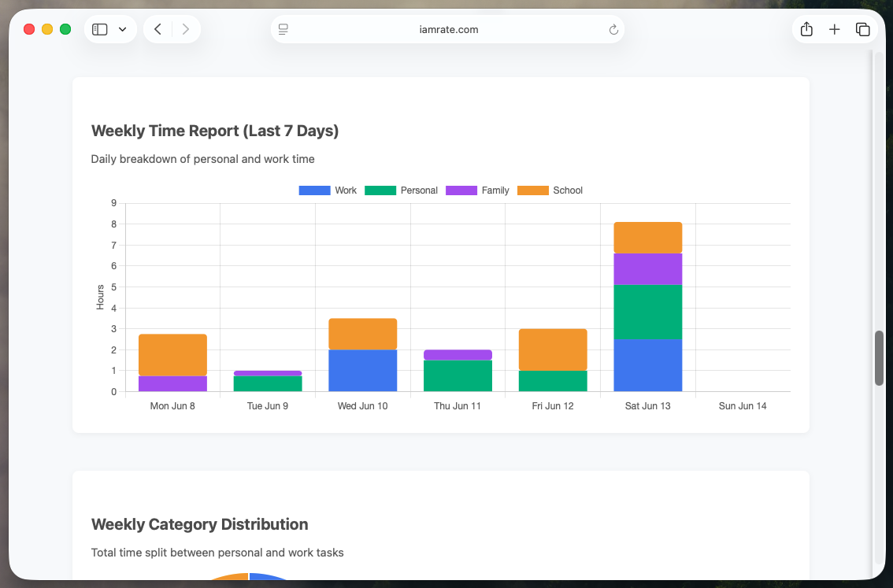Click the orange School bar for Fri Jun 12
This screenshot has width=893, height=588.
click(553, 349)
